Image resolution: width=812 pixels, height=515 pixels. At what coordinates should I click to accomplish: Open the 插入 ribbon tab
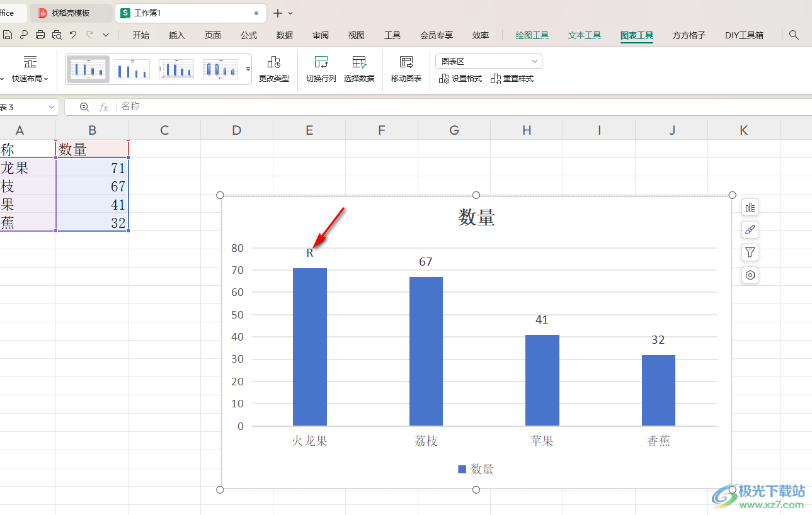(177, 35)
